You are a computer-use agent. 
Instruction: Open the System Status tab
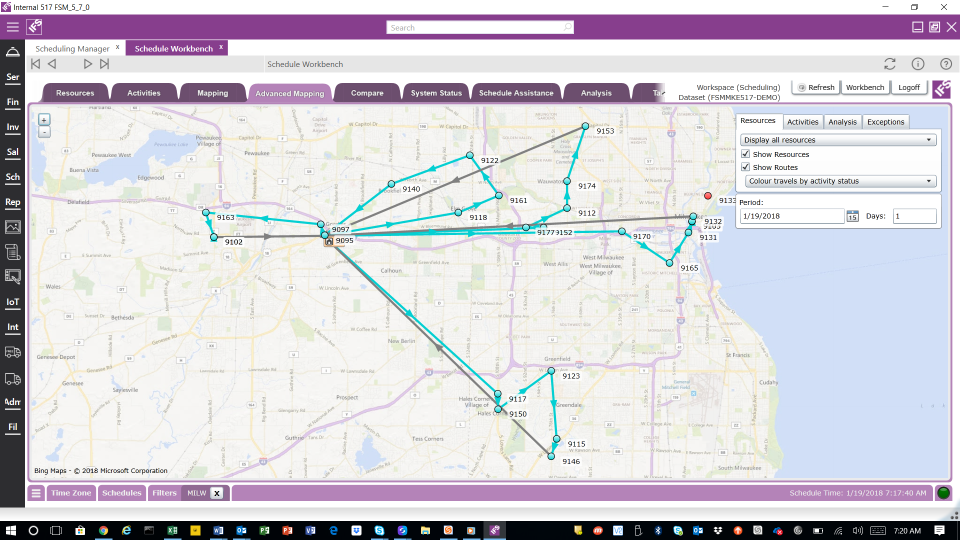coord(436,93)
